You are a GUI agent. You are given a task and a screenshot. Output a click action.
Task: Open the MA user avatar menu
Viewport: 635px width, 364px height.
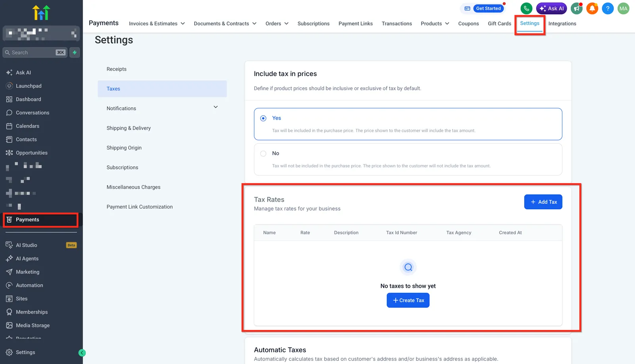(623, 8)
